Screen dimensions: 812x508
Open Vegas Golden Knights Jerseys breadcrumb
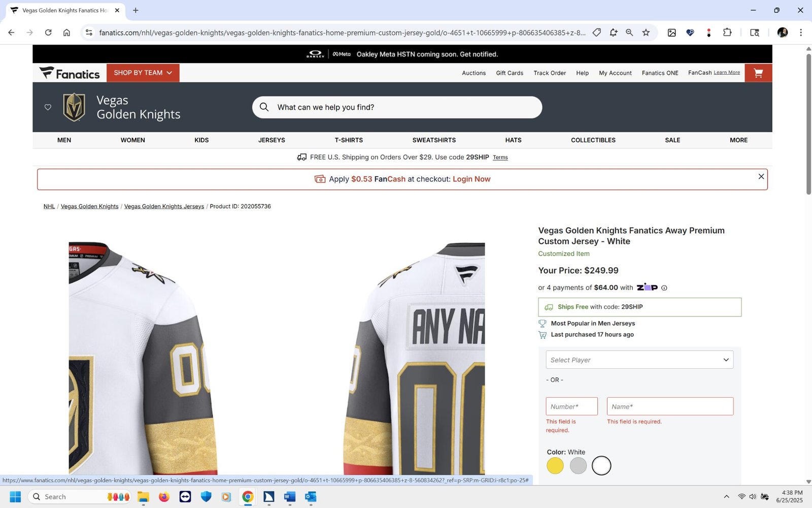click(164, 206)
